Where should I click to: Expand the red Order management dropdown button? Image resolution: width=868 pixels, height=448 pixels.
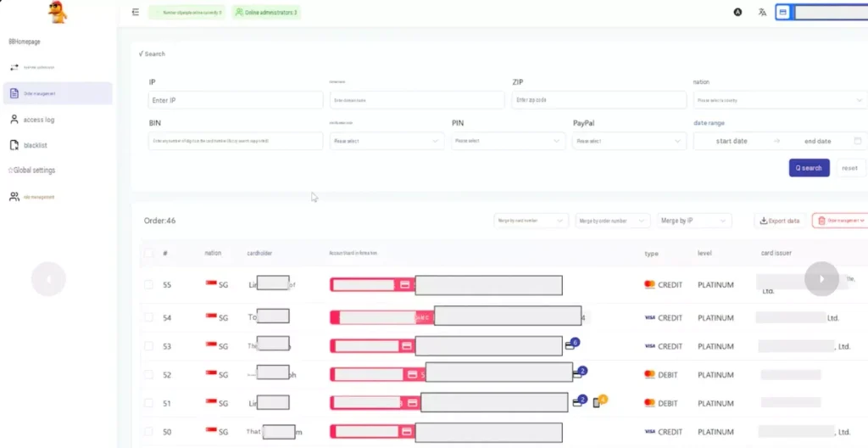[x=841, y=221]
